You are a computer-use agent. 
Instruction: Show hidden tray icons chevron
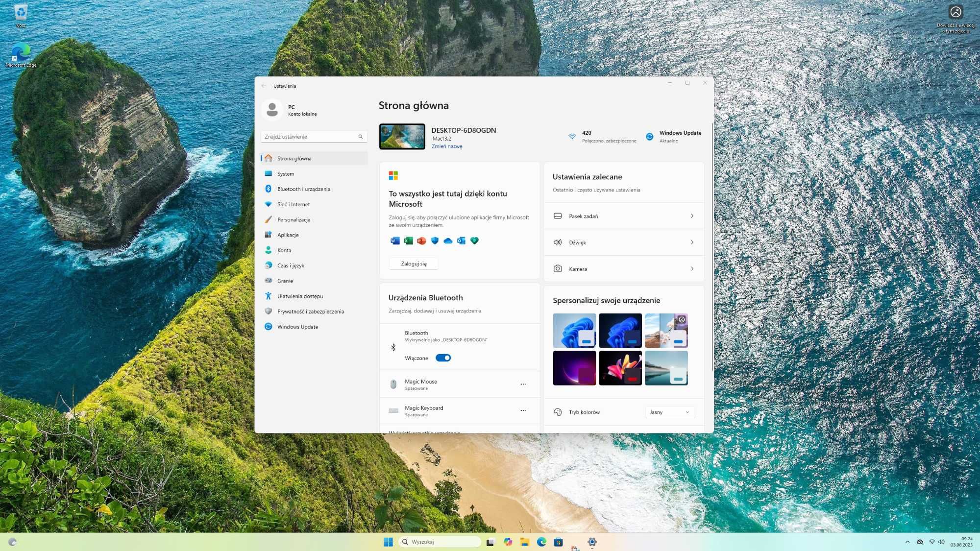(907, 542)
